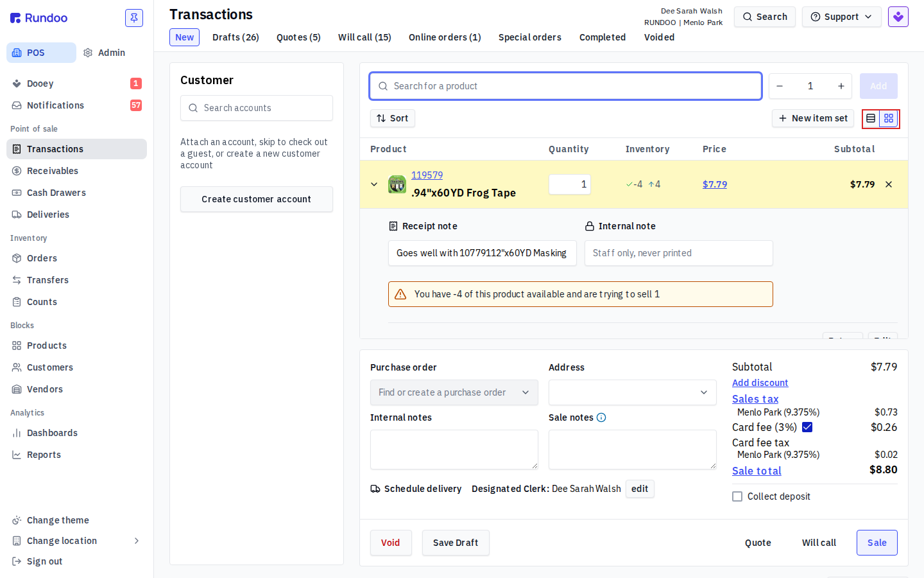Screen dimensions: 924x578
Task: Remove Frog Tape line item with X
Action: pos(889,184)
